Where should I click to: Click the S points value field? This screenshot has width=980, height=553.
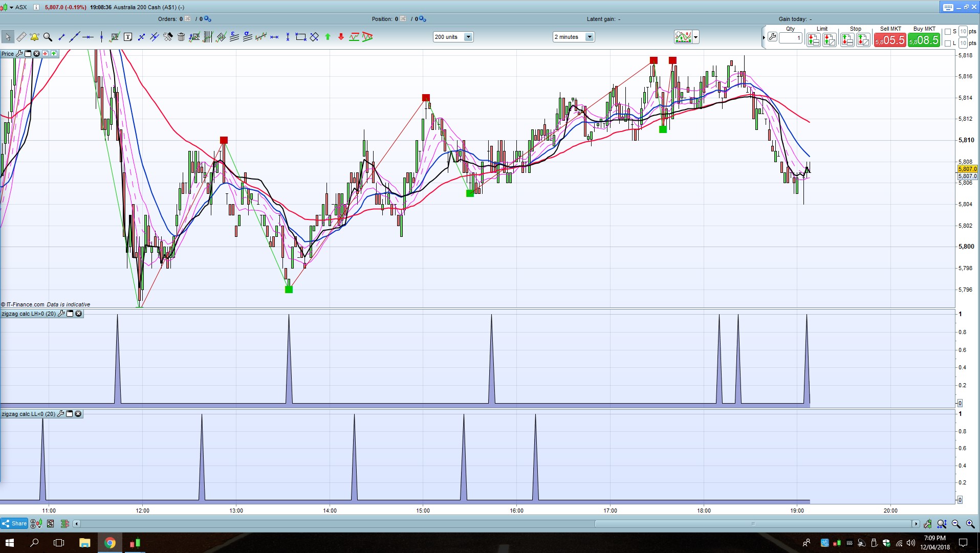[963, 32]
